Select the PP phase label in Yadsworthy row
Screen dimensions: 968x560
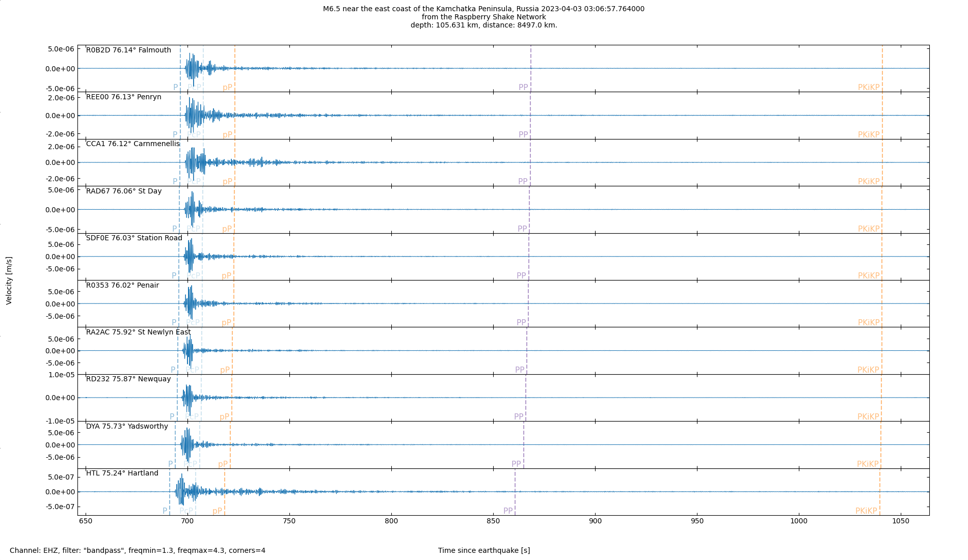[x=516, y=464]
